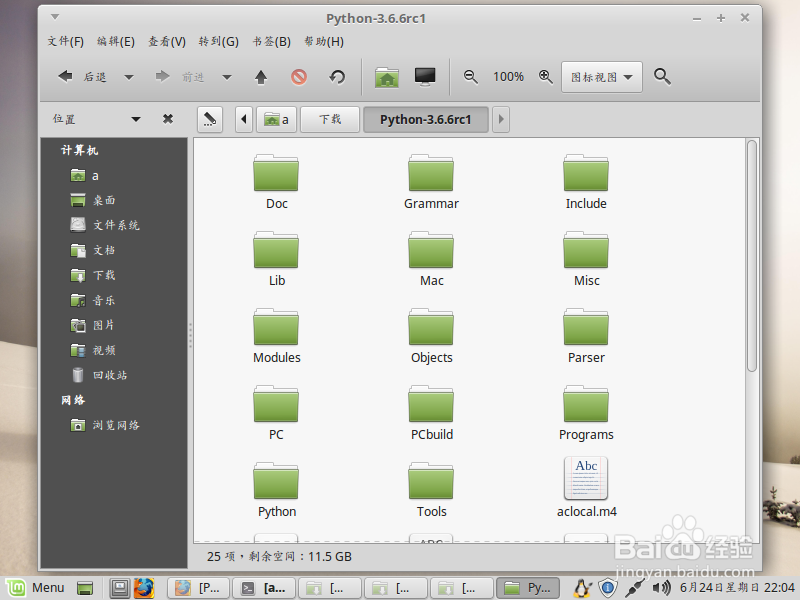800x600 pixels.
Task: Open the 查看(V) menu
Action: (166, 41)
